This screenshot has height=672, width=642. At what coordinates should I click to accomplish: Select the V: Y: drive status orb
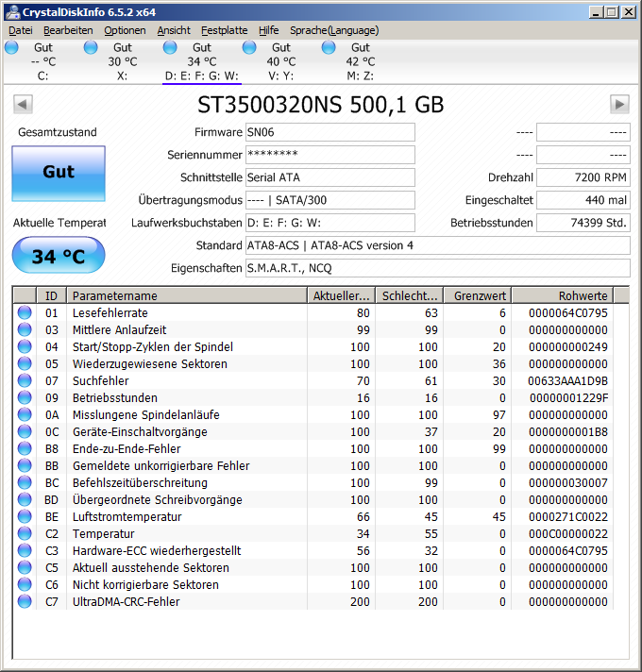coord(249,47)
